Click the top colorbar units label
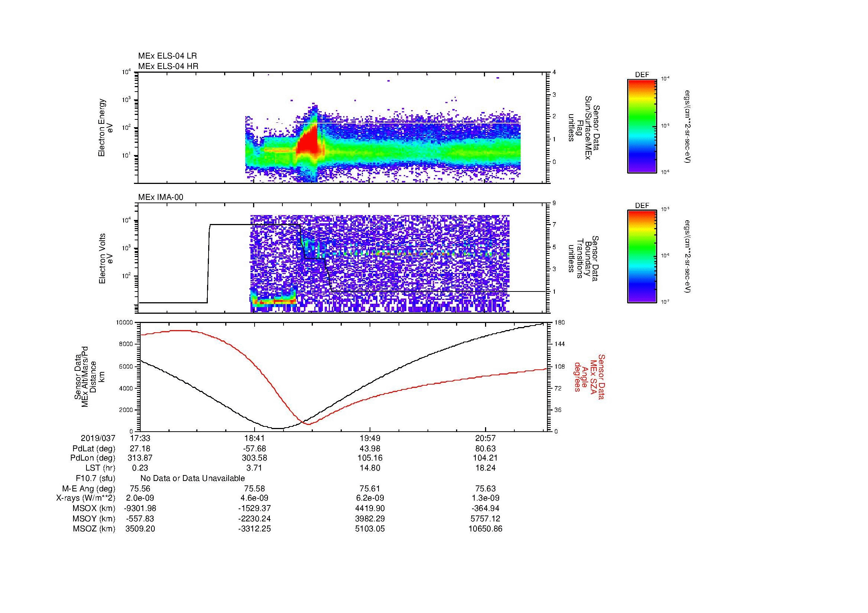Screen dimensions: 868x613 687,126
